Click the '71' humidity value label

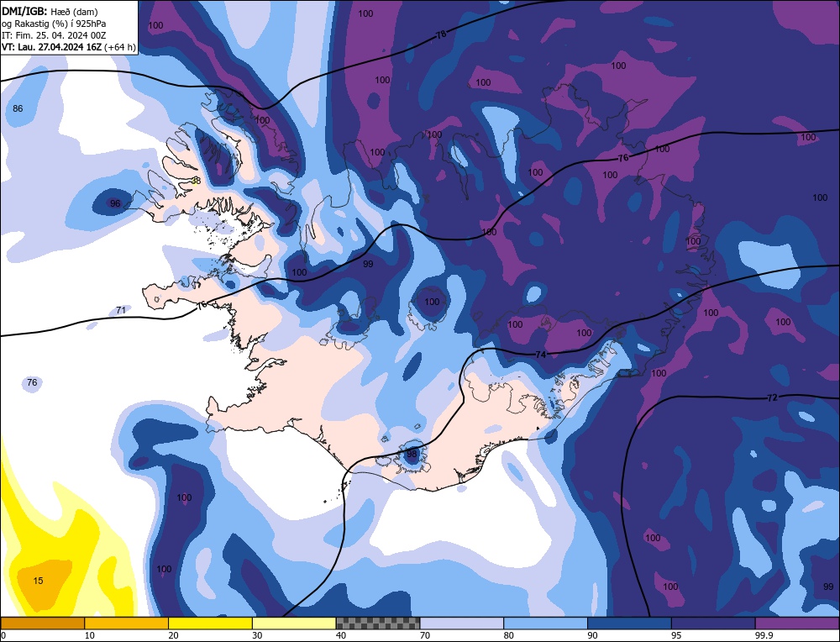point(121,310)
